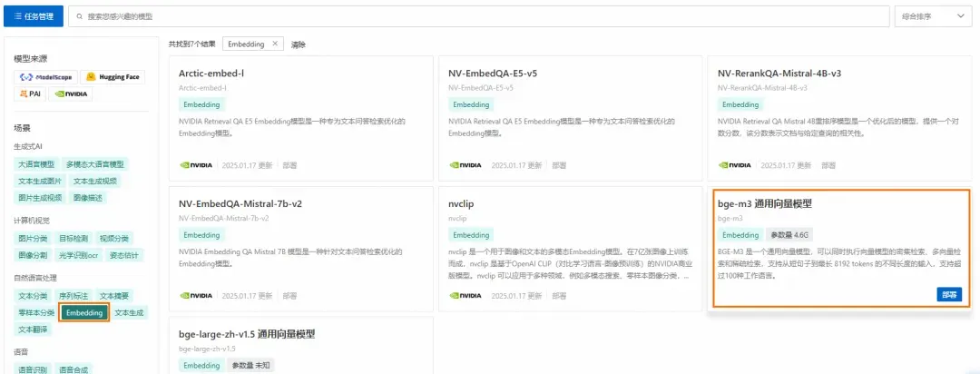This screenshot has height=374, width=980.
Task: Click Embedding tag on bge-m3 card
Action: (x=740, y=235)
